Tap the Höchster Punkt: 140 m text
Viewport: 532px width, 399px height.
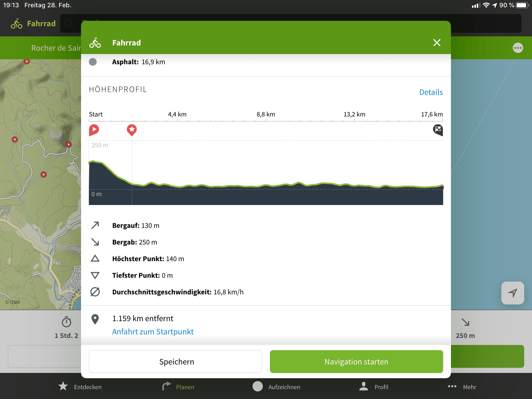[x=148, y=259]
